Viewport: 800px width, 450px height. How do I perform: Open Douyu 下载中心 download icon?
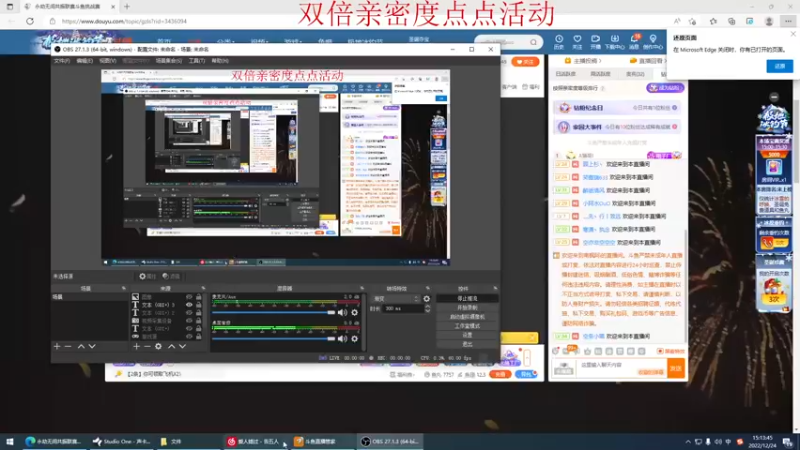[x=614, y=41]
